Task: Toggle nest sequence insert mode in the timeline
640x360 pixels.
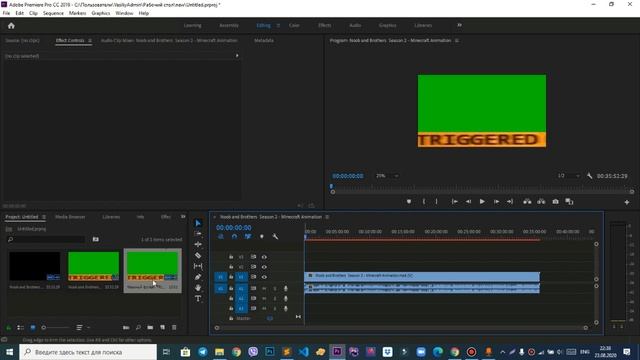Action: pos(221,237)
